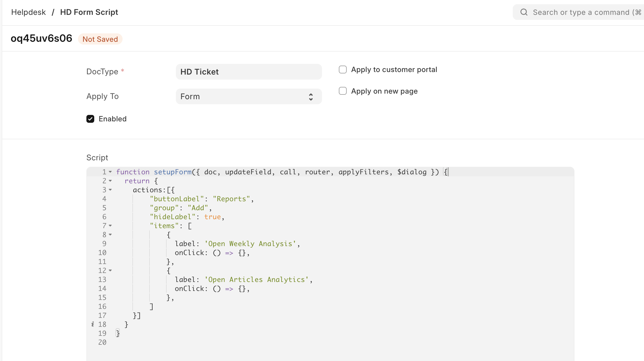Uncheck the Enabled checkbox
This screenshot has width=644, height=361.
[90, 119]
